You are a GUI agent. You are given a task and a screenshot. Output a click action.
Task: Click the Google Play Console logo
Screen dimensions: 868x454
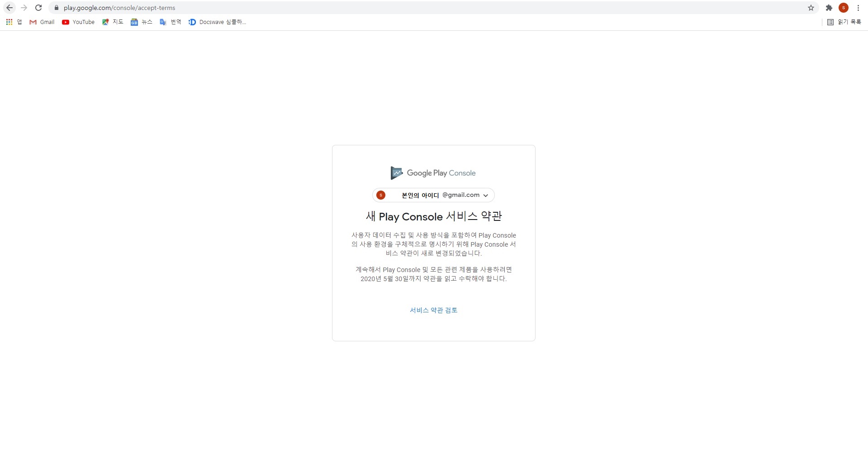click(433, 173)
